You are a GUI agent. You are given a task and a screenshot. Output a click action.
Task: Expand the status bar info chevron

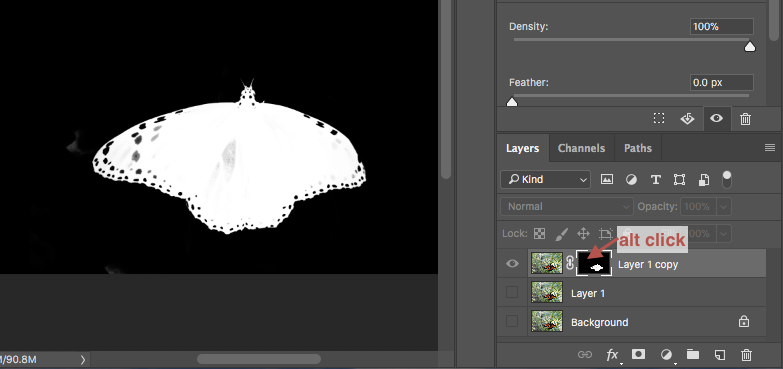pos(83,360)
